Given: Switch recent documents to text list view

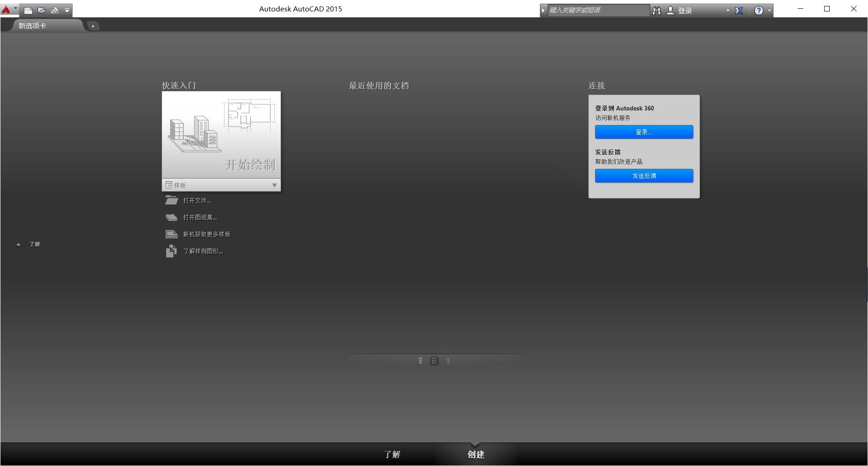Looking at the screenshot, I should click(448, 361).
